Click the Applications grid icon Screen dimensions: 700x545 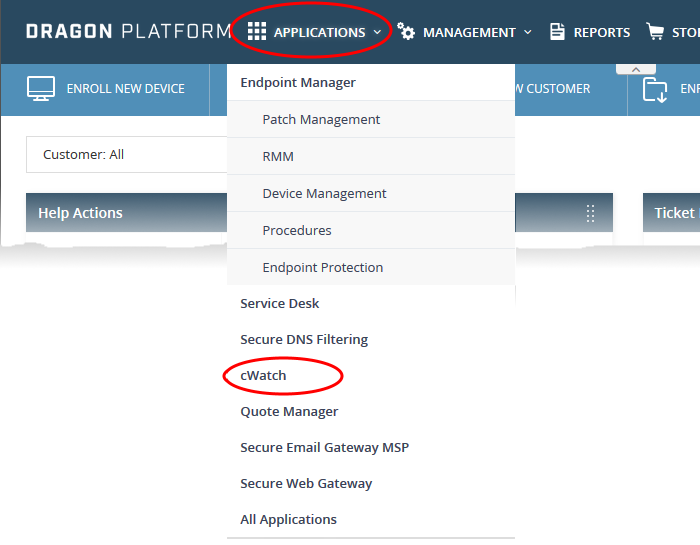pyautogui.click(x=257, y=32)
